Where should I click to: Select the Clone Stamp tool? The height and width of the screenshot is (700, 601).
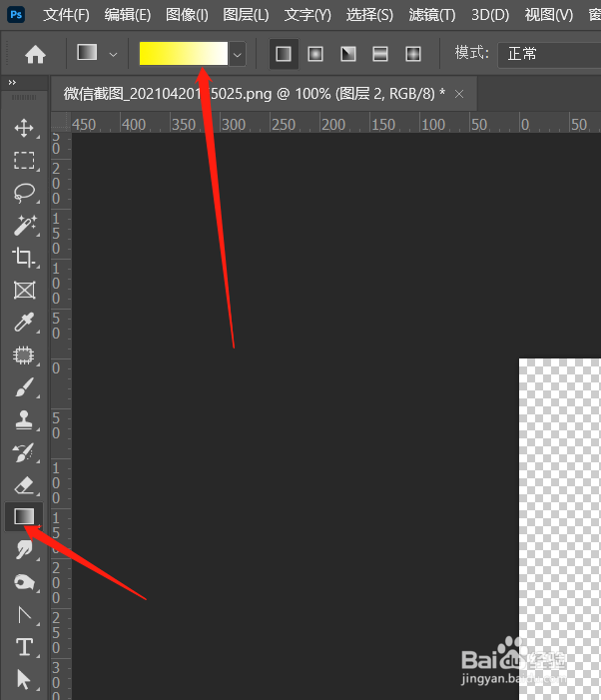click(24, 420)
